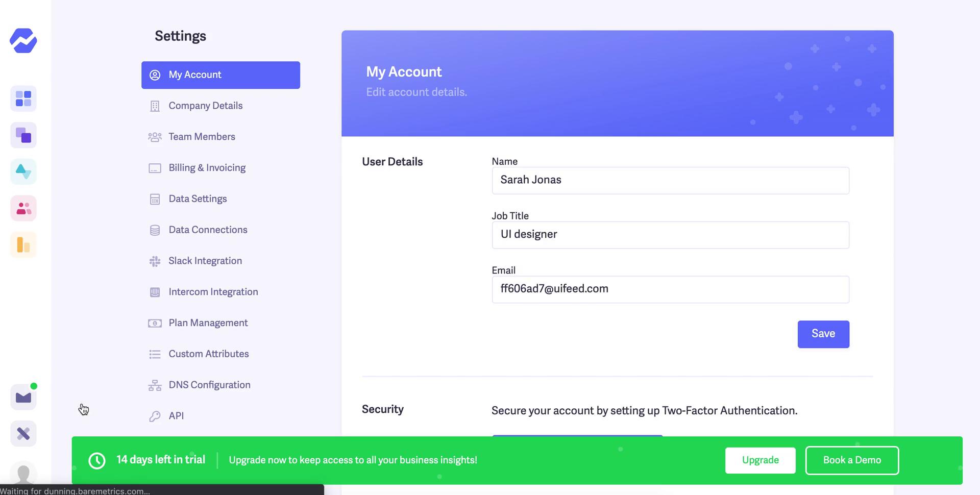This screenshot has width=980, height=495.
Task: Open the Baremetrics logo home
Action: (x=23, y=41)
